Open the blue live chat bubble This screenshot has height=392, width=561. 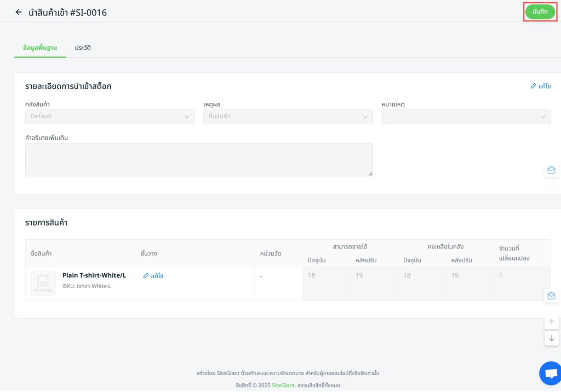549,373
